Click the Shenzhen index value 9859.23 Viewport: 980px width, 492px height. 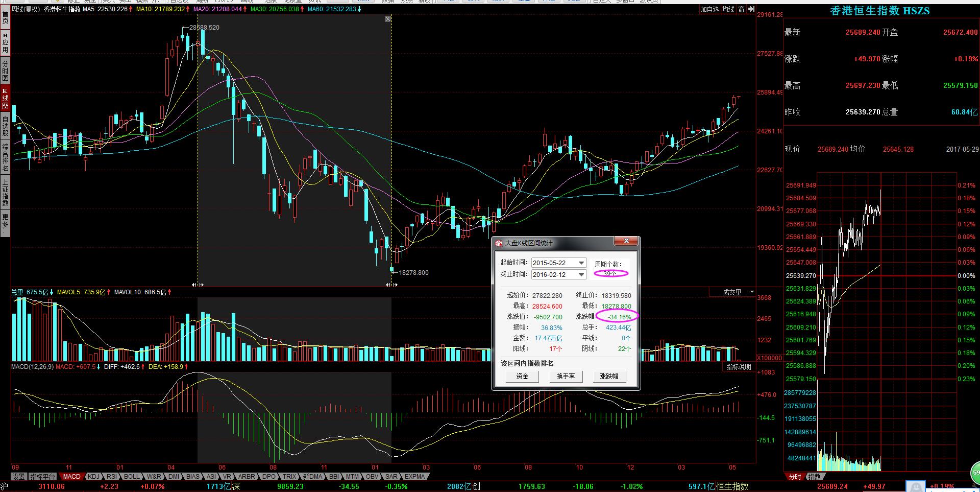[290, 486]
